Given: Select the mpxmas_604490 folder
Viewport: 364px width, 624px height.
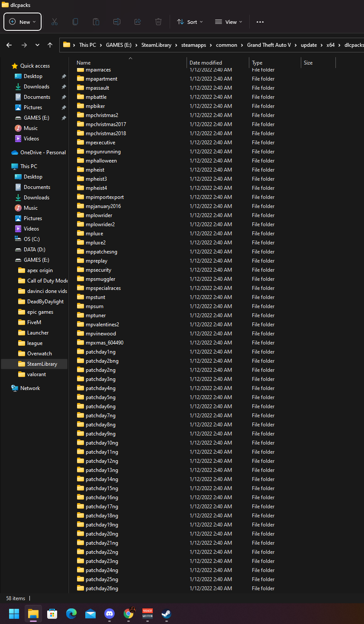Looking at the screenshot, I should tap(104, 343).
